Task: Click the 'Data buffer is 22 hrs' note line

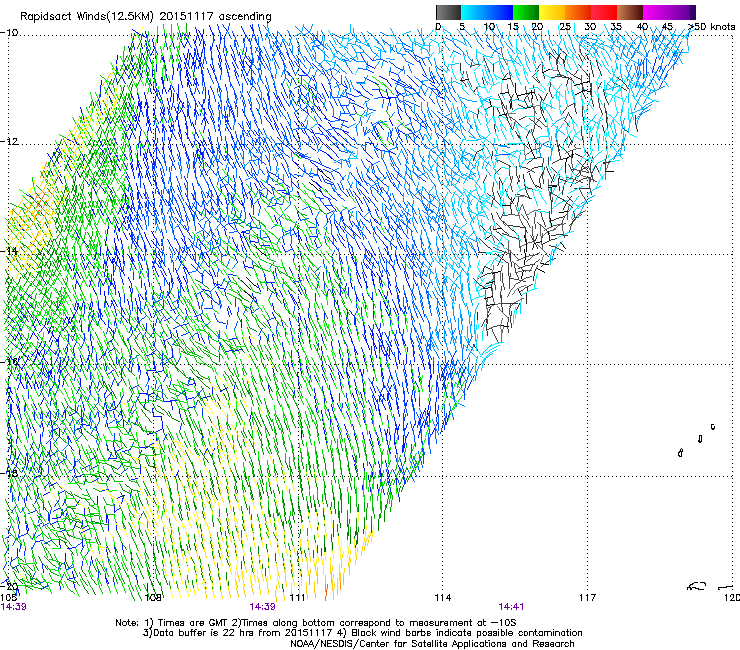Action: 362,633
